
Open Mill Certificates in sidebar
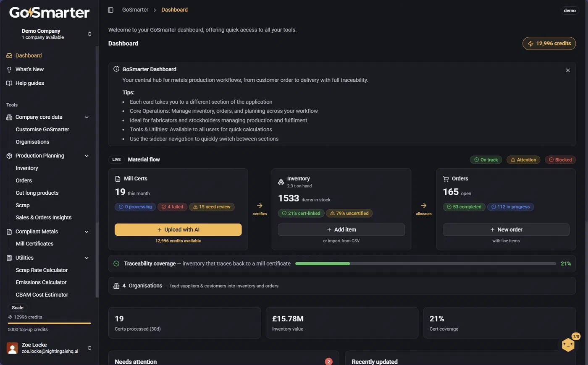[x=34, y=244]
